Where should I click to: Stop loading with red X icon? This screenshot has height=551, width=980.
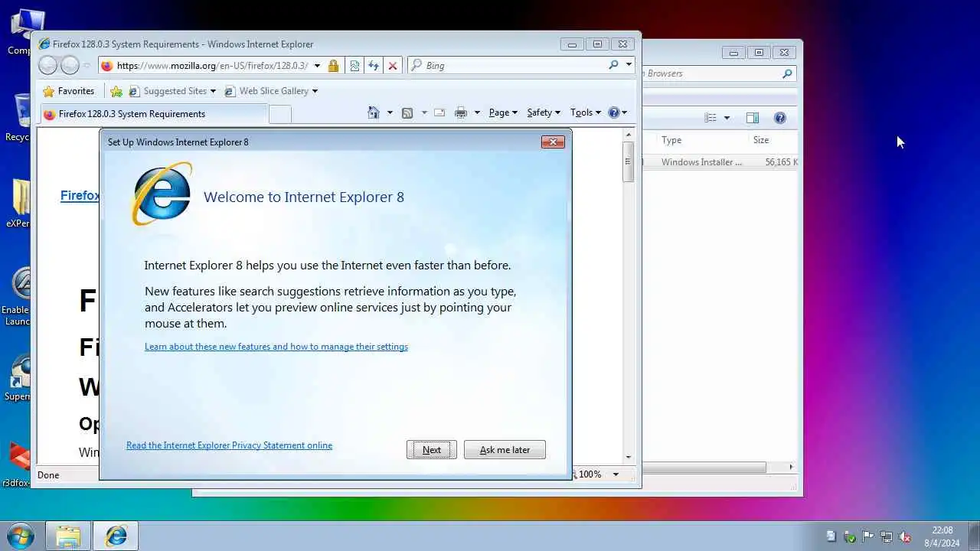point(393,66)
